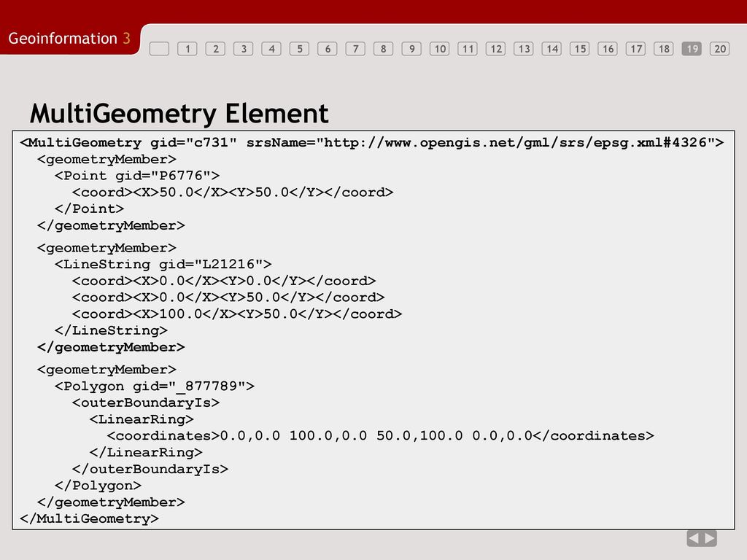Jump to slide 18

click(x=664, y=49)
